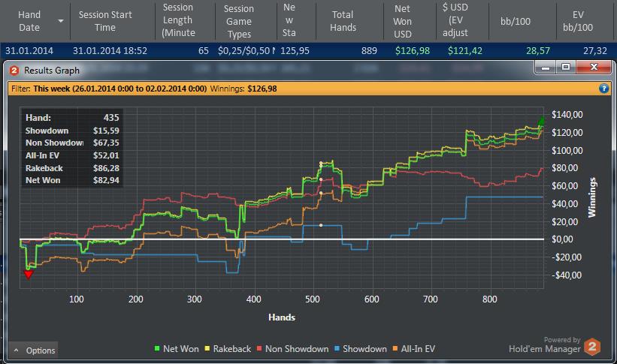Image resolution: width=617 pixels, height=364 pixels.
Task: Click the $0,25/$0,50 game type cell
Action: (x=246, y=51)
